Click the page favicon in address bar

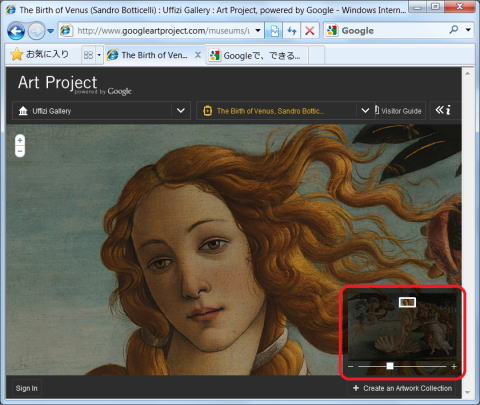coord(66,31)
